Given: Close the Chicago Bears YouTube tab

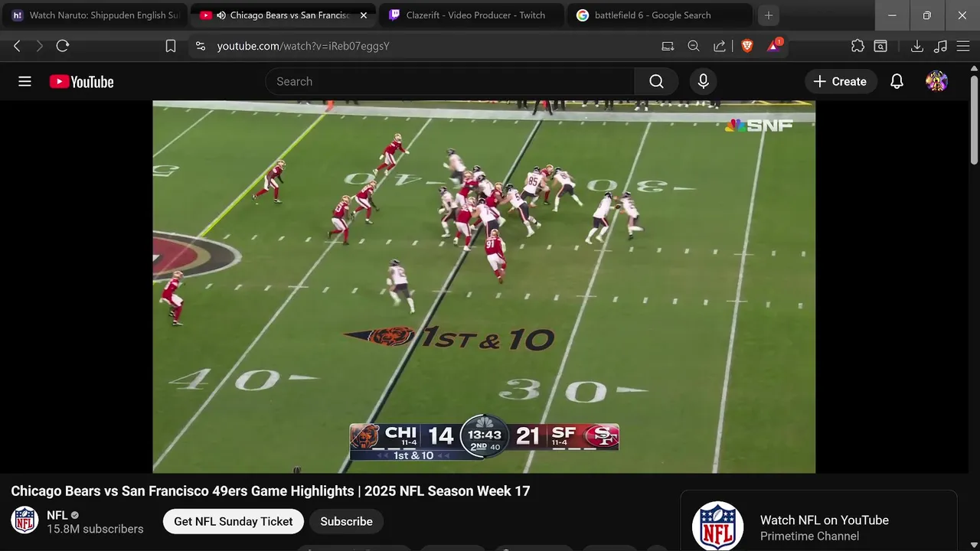Looking at the screenshot, I should point(364,15).
